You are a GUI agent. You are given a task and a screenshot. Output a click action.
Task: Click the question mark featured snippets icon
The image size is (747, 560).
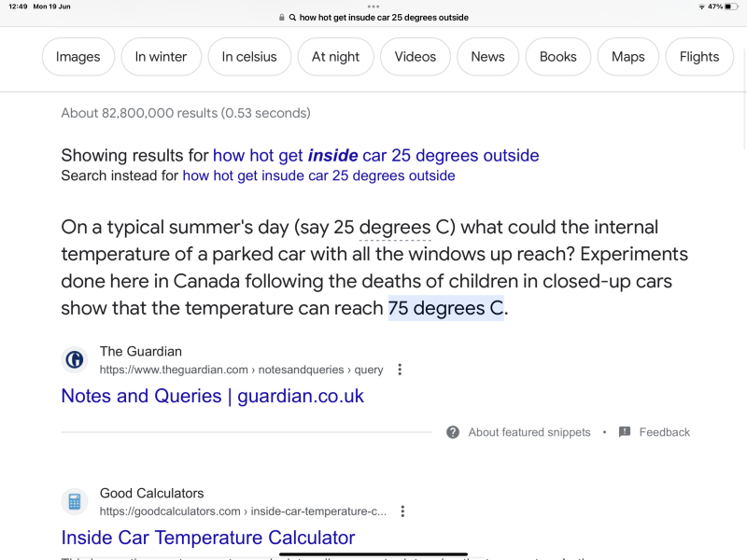click(x=453, y=432)
